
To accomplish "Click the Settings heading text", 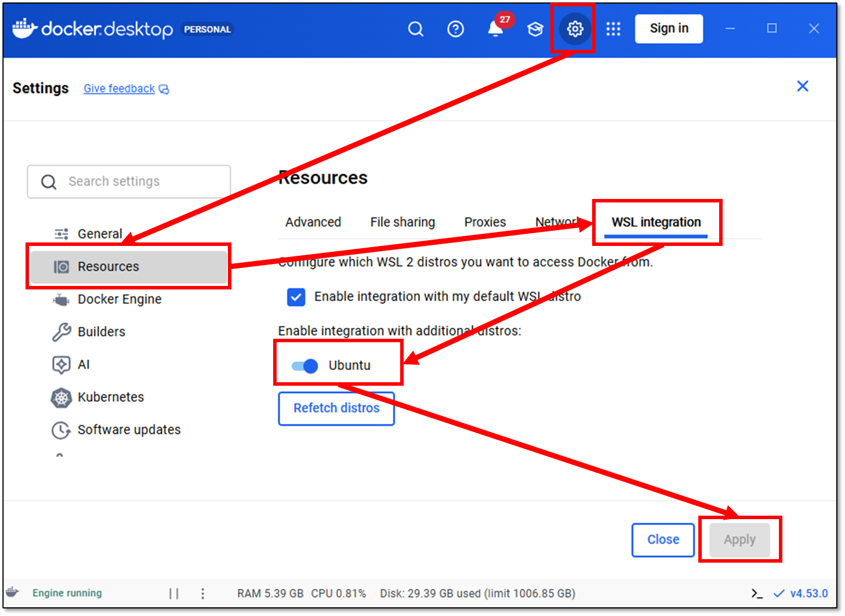I will coord(41,88).
